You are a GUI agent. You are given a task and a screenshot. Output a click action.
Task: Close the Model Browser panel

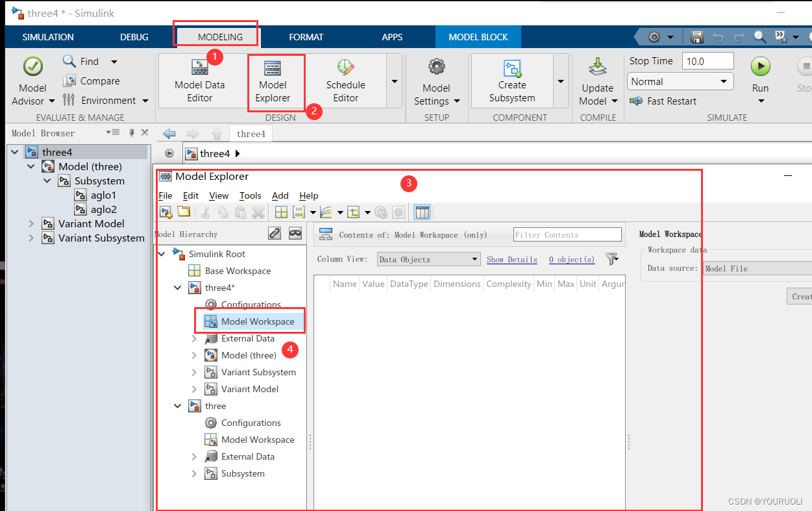(145, 132)
